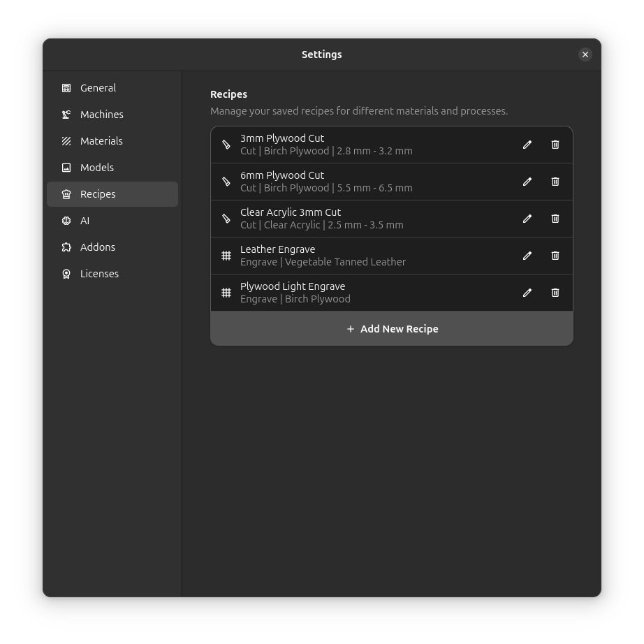Edit the Clear Acrylic 3mm Cut recipe
The height and width of the screenshot is (644, 644).
[527, 219]
